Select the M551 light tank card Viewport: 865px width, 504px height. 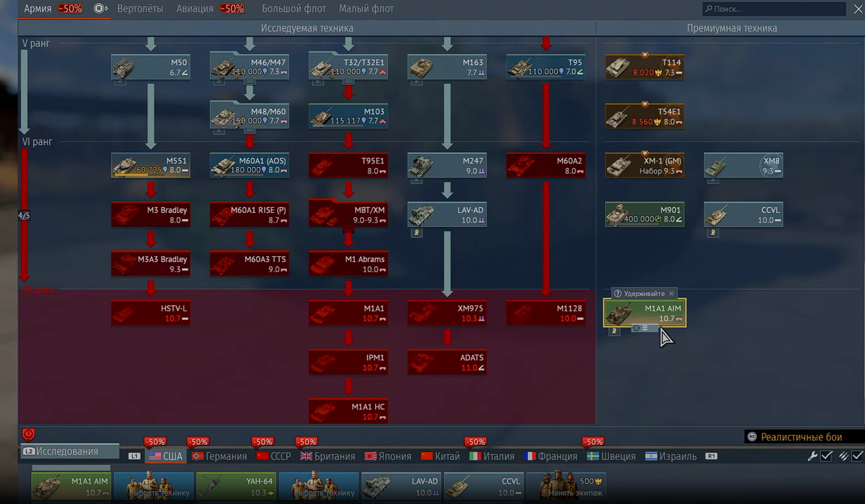[x=151, y=166]
